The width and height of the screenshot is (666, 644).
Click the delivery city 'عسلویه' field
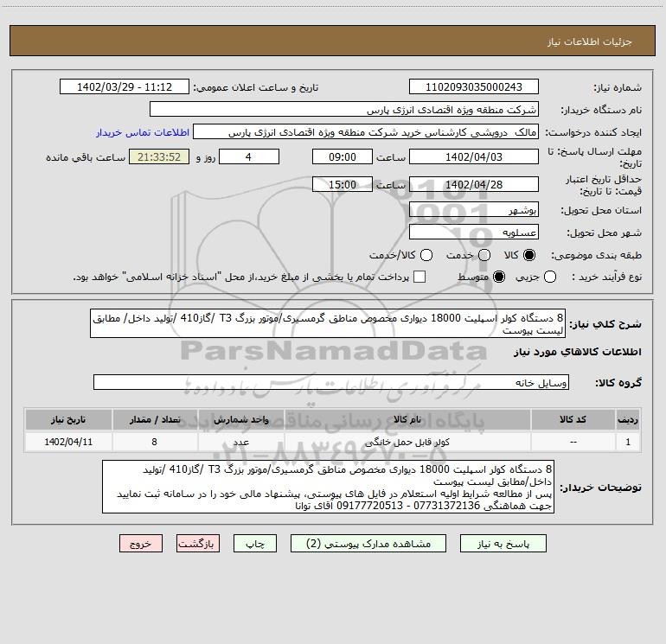473,232
